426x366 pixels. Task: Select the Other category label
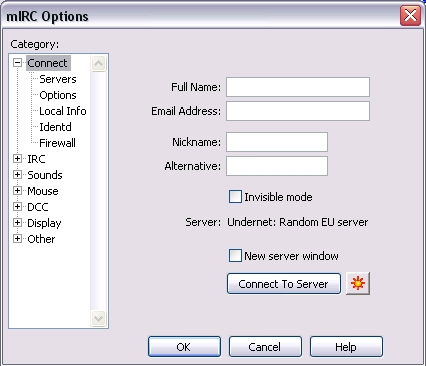[x=41, y=239]
